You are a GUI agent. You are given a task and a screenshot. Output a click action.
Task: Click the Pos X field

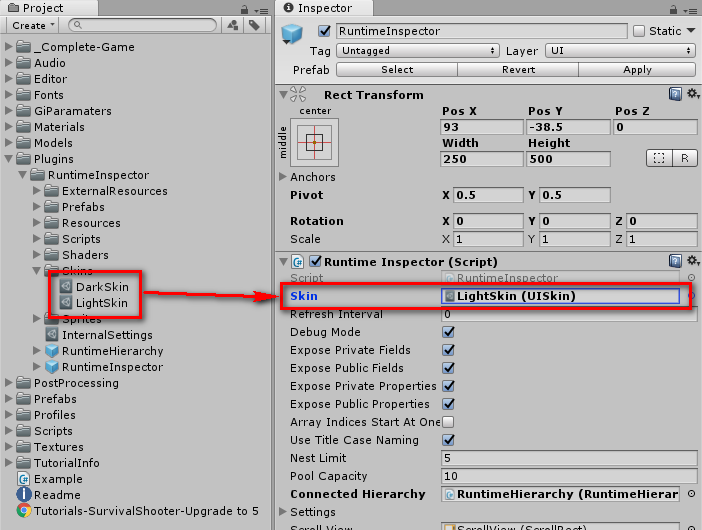(x=482, y=127)
